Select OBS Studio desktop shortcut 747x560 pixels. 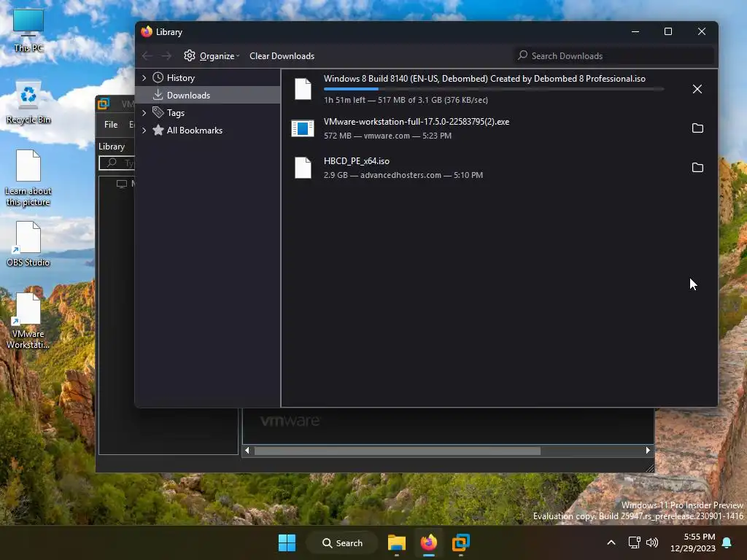[28, 244]
